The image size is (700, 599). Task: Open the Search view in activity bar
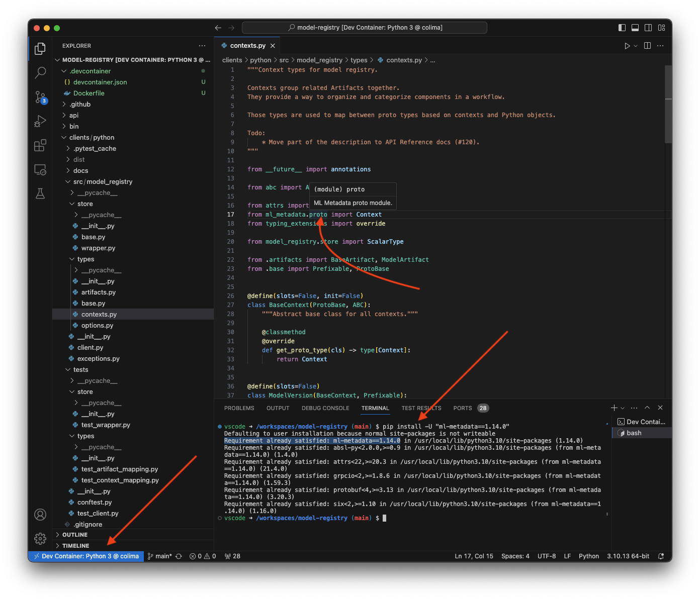[x=40, y=73]
